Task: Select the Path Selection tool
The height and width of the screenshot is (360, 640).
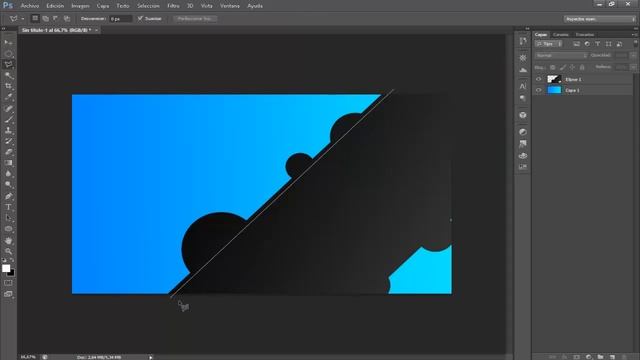Action: click(8, 218)
